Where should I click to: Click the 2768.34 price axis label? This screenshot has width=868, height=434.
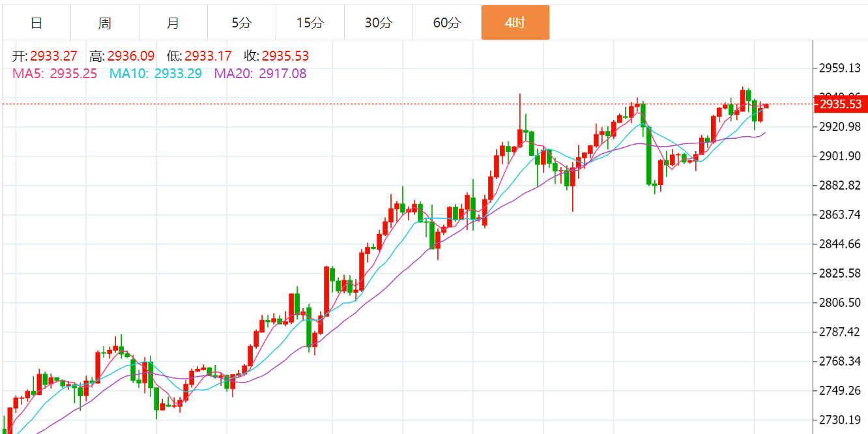(x=840, y=361)
